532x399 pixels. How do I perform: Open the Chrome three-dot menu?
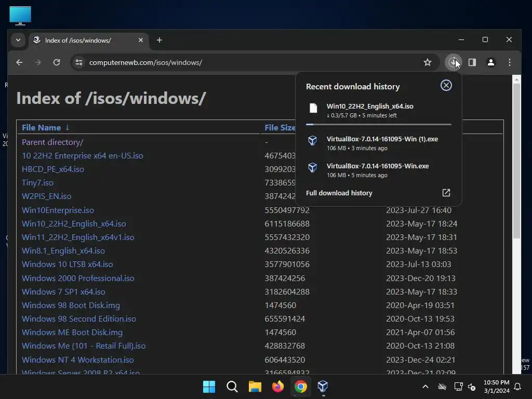coord(510,62)
